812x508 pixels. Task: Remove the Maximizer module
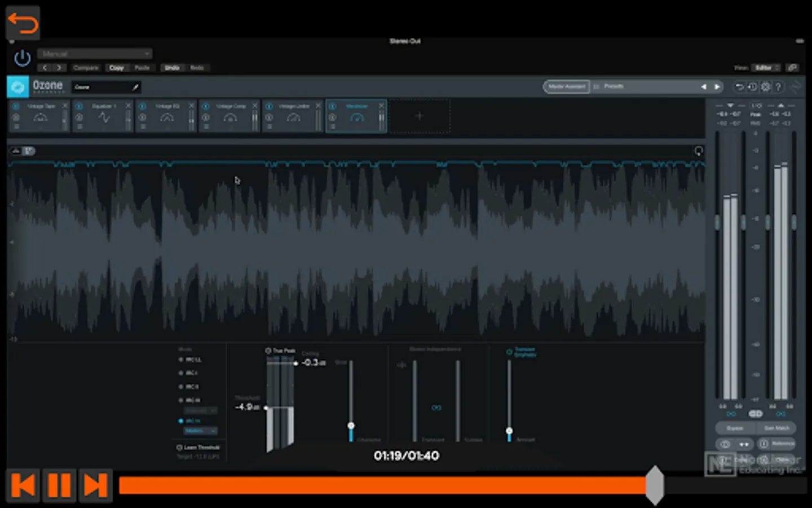click(381, 106)
